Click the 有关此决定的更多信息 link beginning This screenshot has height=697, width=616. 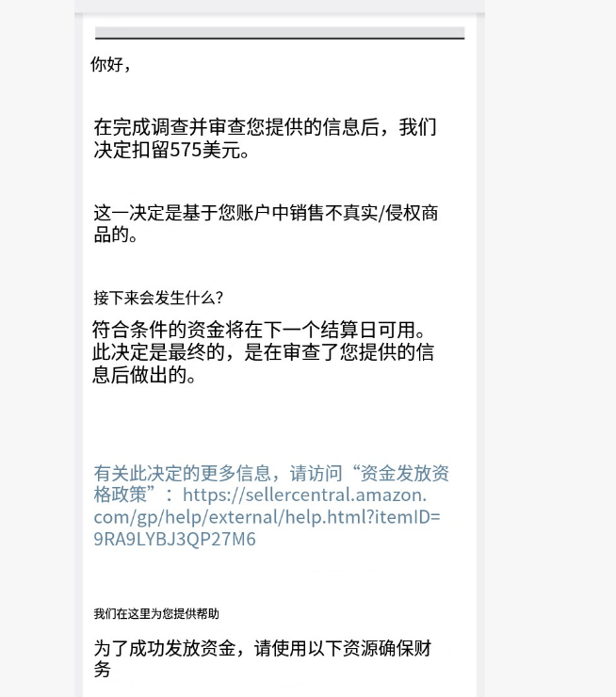tap(182, 474)
